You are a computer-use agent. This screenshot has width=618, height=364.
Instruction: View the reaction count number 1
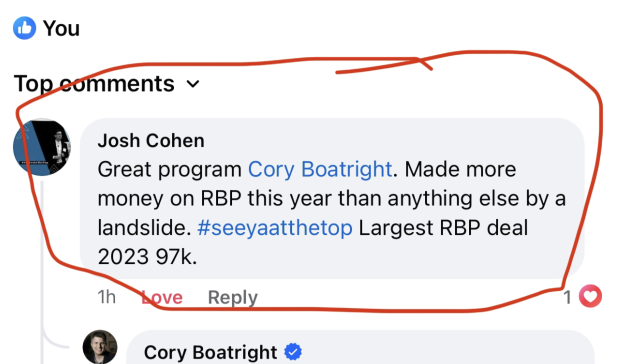pyautogui.click(x=567, y=297)
